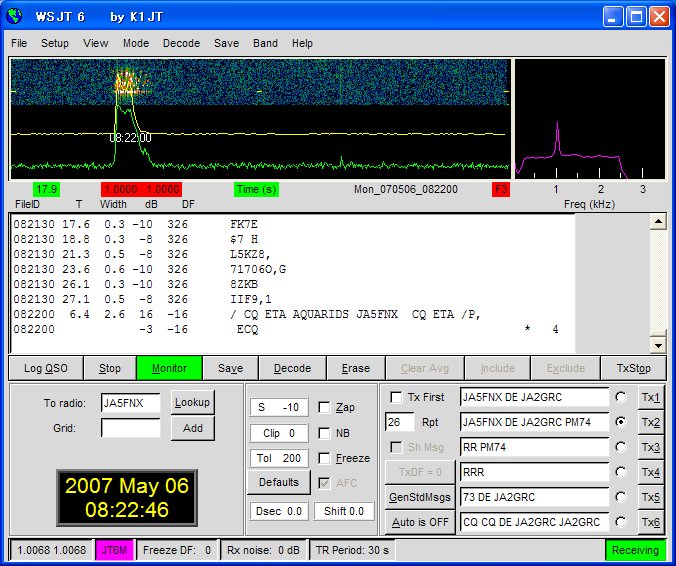Select the Tx2 message radio button

pyautogui.click(x=620, y=422)
